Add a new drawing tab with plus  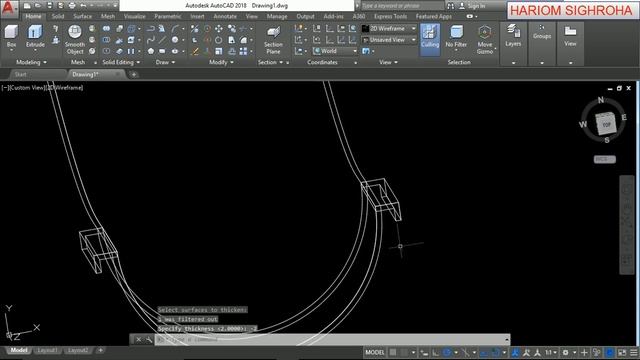133,75
